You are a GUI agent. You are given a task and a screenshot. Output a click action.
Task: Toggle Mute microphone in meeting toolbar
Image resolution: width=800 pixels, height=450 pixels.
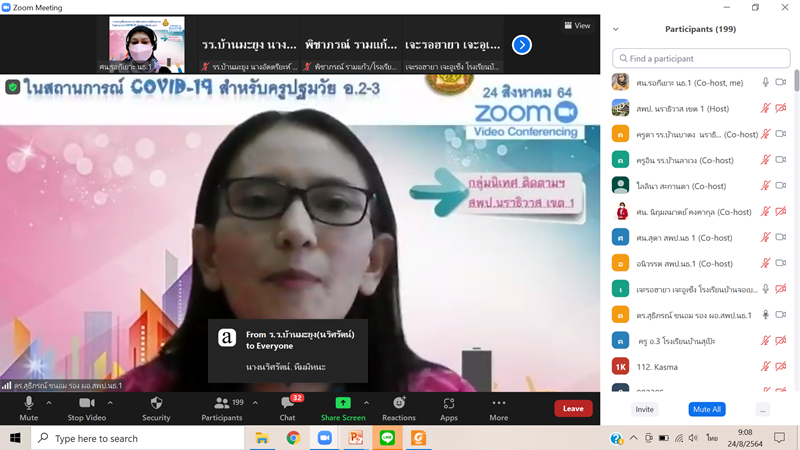(28, 403)
